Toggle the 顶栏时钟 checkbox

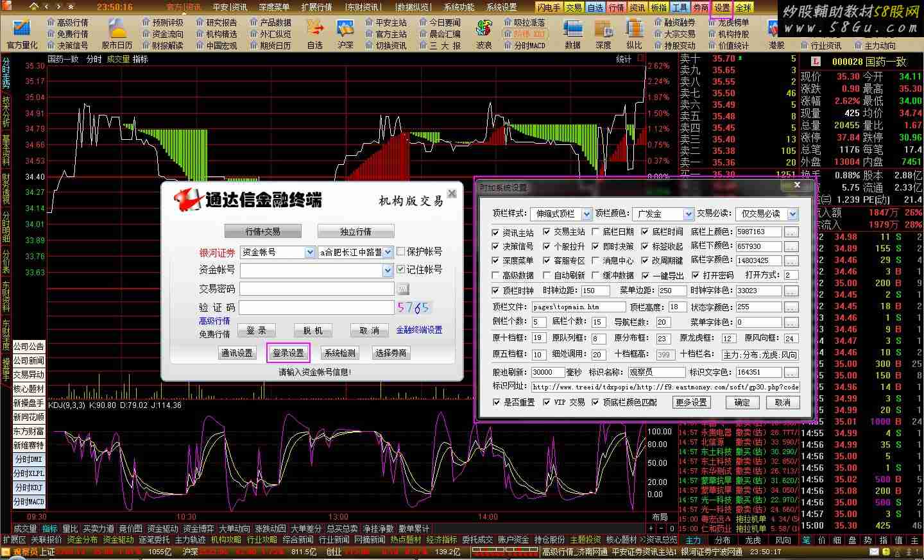pos(495,290)
